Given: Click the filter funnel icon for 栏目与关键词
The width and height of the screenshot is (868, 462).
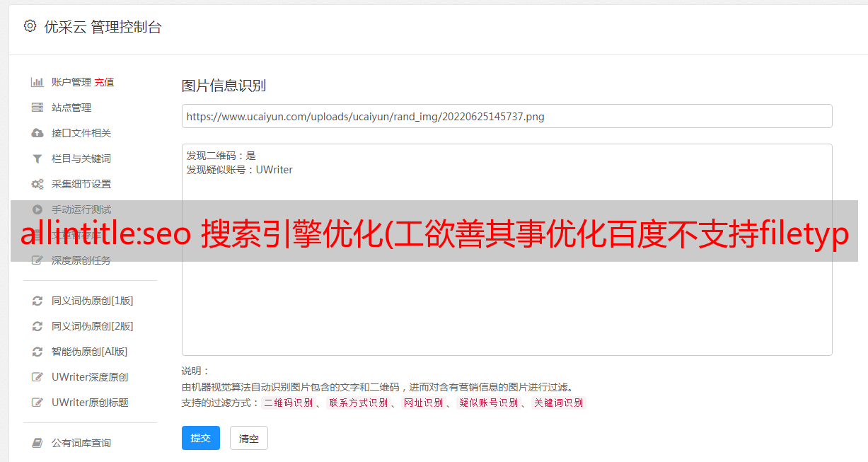Looking at the screenshot, I should pos(37,158).
